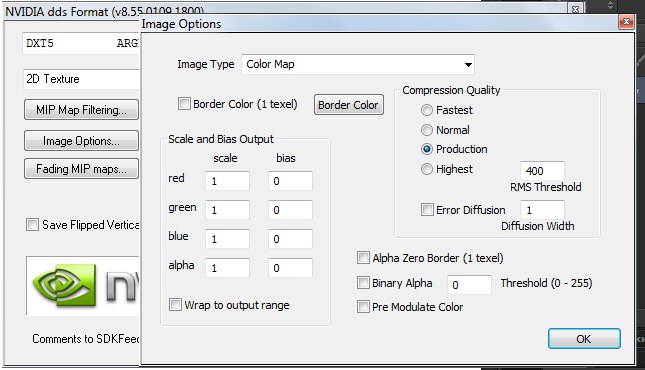
Task: Toggle Save Flipped Vertically in dds window
Action: (32, 225)
